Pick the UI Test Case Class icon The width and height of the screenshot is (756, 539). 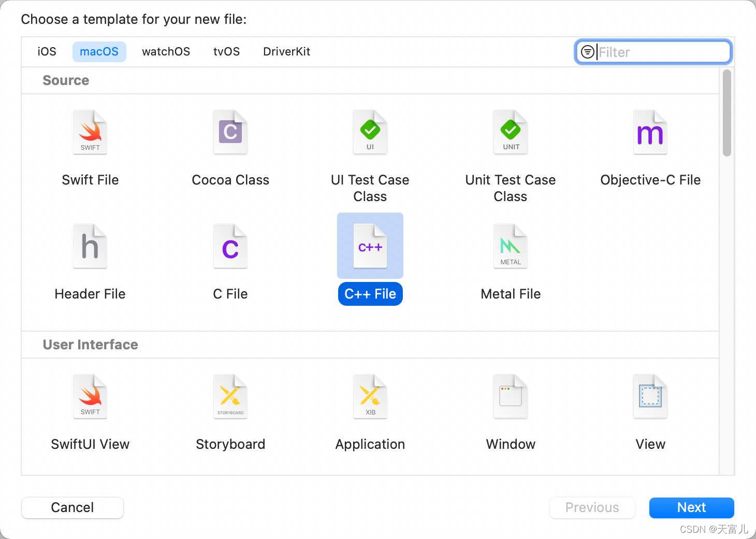pyautogui.click(x=370, y=132)
